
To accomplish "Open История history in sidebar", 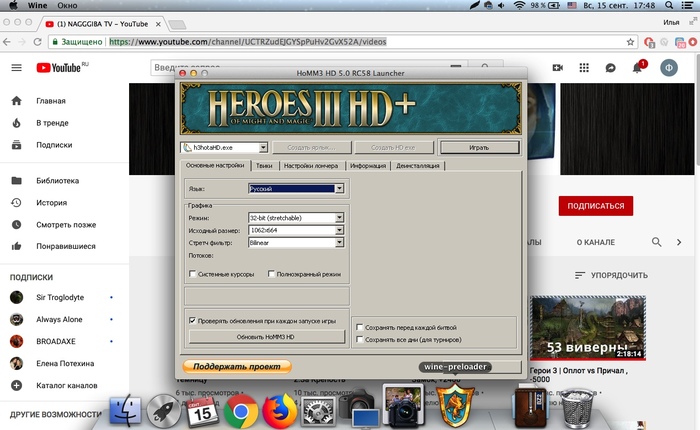I will [17, 203].
